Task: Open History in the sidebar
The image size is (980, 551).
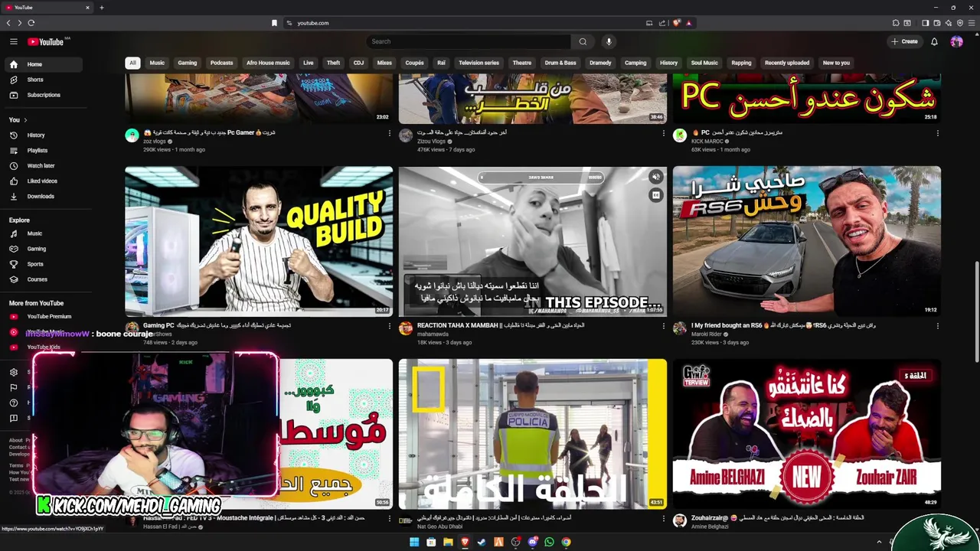Action: (42, 135)
